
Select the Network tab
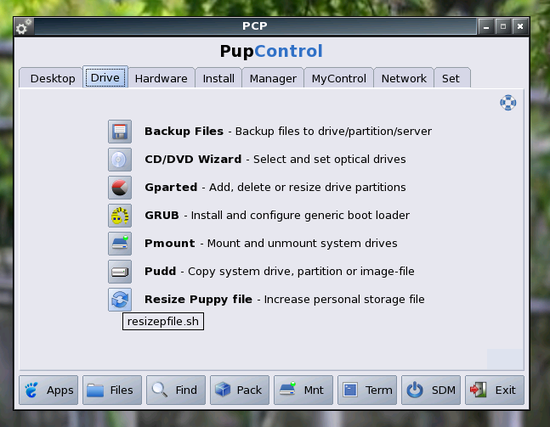point(404,78)
